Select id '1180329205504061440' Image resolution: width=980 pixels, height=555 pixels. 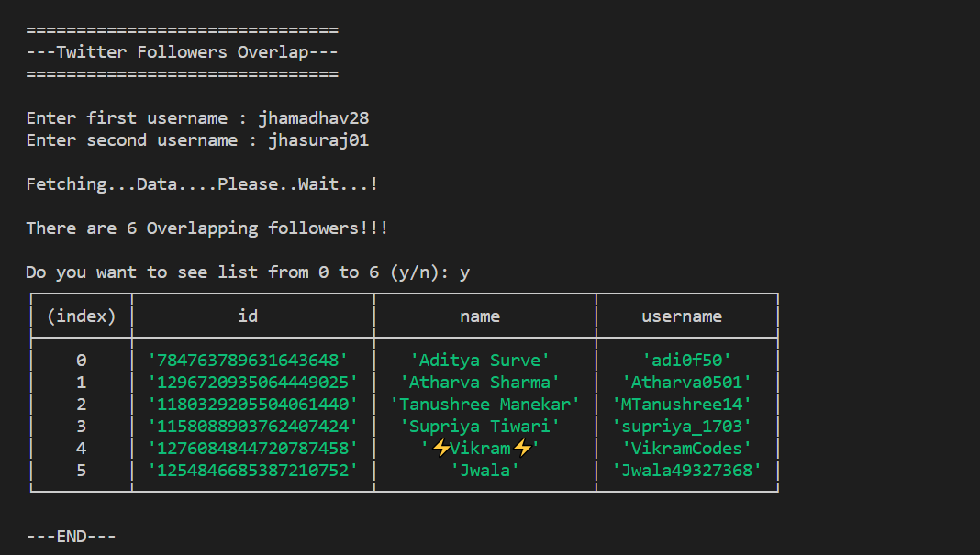click(x=252, y=405)
